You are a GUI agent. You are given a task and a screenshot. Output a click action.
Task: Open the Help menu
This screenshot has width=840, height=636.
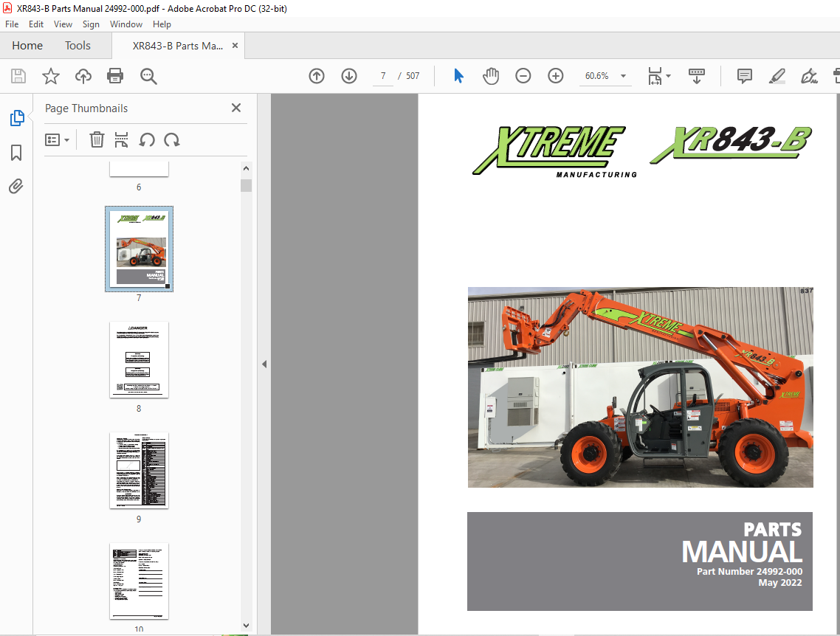click(162, 24)
